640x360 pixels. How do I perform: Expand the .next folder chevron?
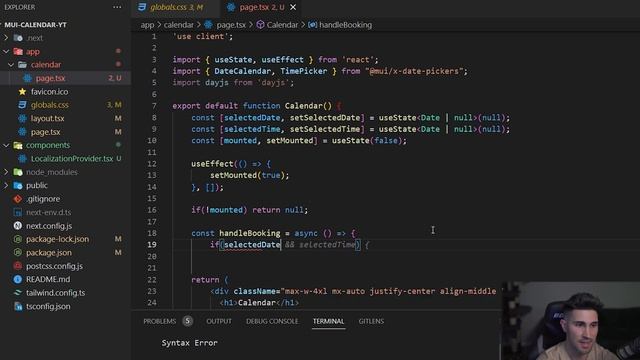point(6,38)
